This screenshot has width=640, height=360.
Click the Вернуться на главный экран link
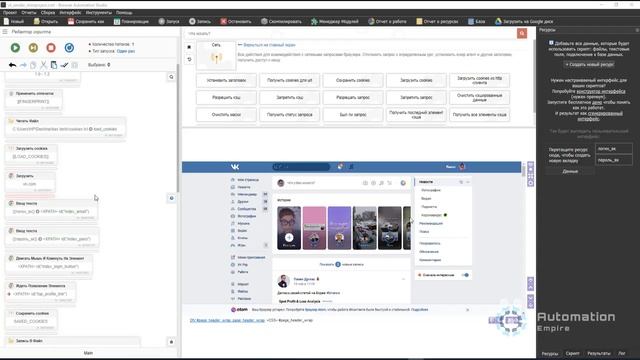[x=269, y=45]
